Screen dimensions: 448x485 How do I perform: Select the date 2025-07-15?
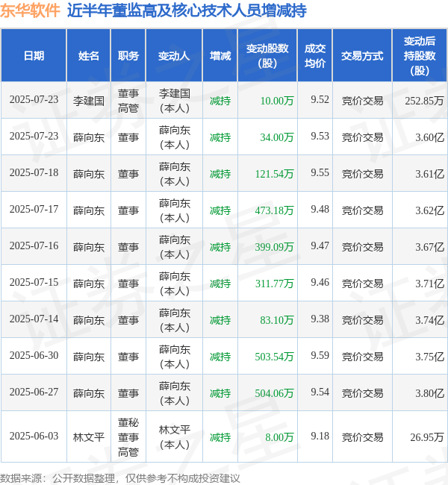tap(34, 282)
